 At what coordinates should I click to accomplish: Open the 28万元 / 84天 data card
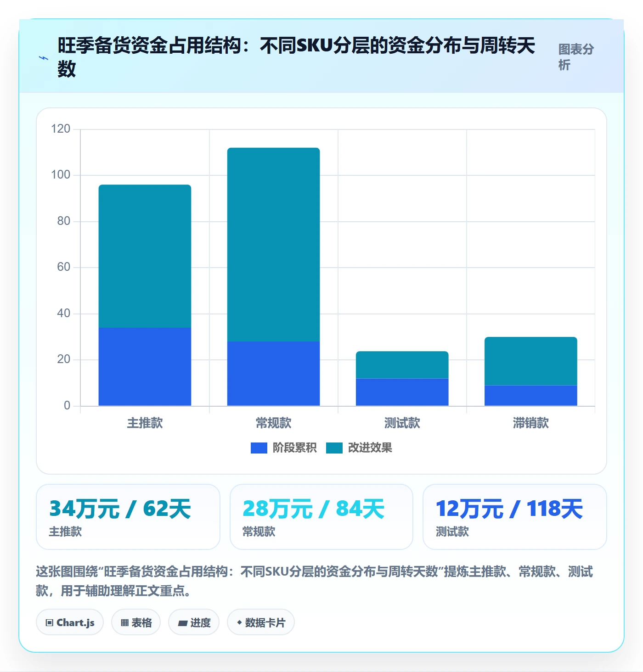click(321, 517)
